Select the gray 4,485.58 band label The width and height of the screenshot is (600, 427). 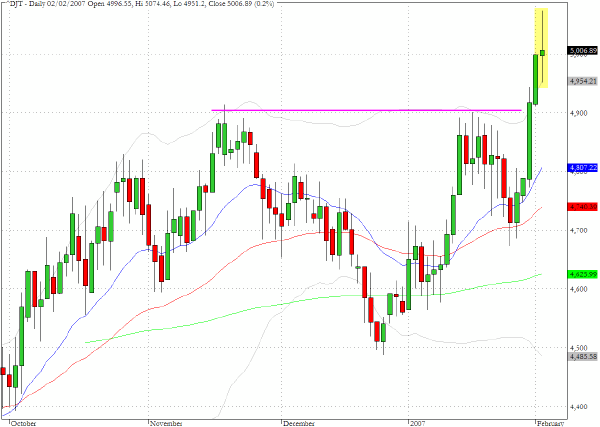(x=583, y=357)
